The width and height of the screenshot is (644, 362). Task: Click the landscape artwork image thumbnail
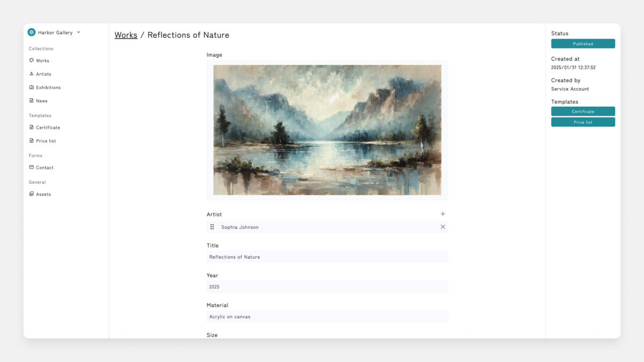(x=327, y=129)
